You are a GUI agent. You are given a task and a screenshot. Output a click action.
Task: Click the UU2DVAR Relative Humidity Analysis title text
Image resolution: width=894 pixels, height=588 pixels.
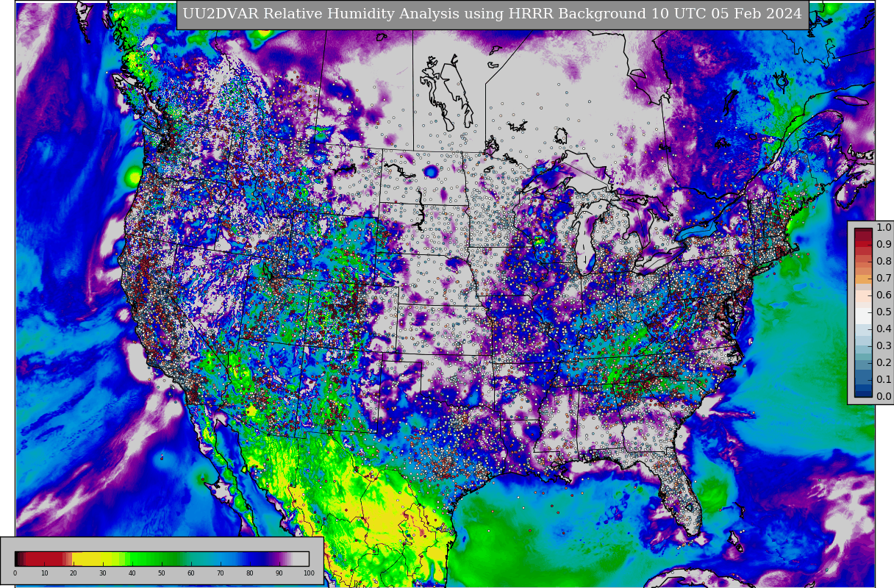[x=492, y=14]
